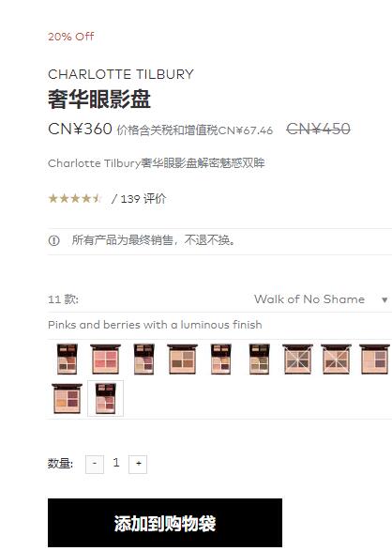Click the info icon beside final sale notice

[x=53, y=240]
